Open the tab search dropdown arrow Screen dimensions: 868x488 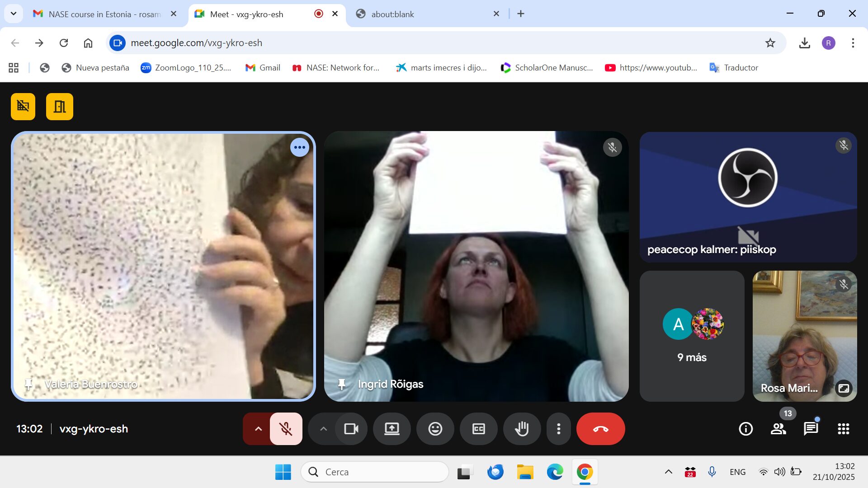(14, 14)
